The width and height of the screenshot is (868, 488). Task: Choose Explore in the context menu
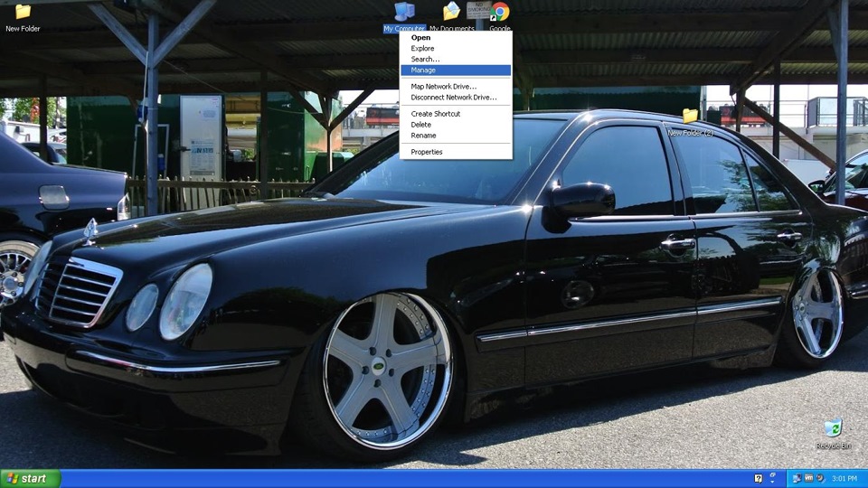(x=422, y=49)
